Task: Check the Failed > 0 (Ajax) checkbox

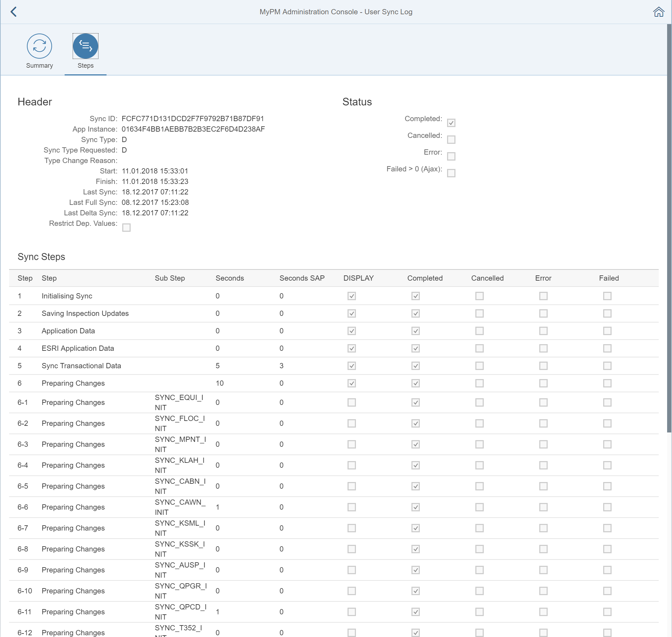Action: tap(451, 173)
